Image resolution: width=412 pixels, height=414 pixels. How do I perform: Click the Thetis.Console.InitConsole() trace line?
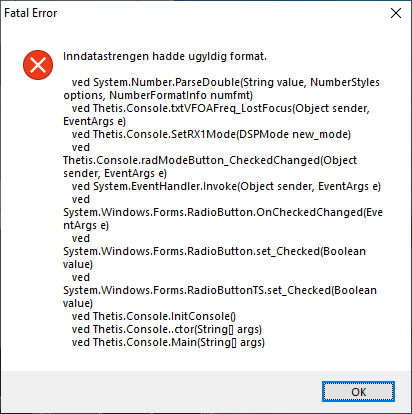click(x=154, y=316)
